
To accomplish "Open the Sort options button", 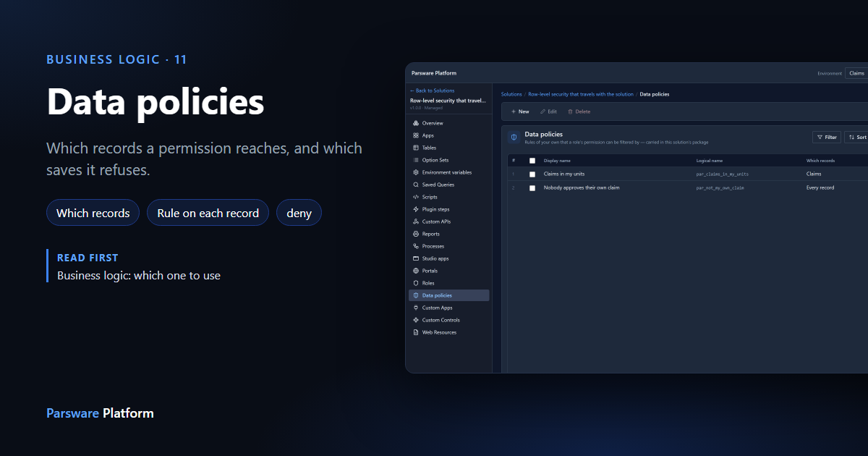I will click(x=856, y=137).
